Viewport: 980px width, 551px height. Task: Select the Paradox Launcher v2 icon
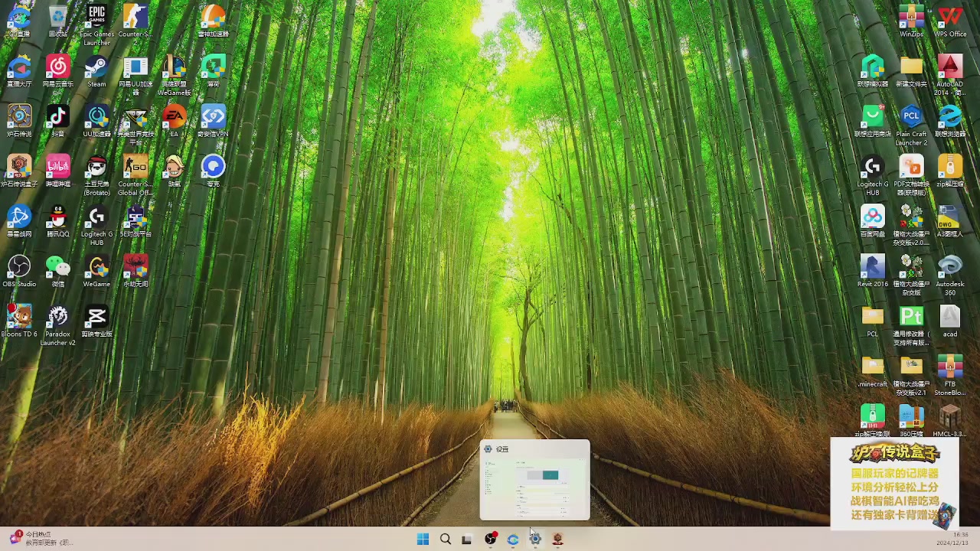pyautogui.click(x=57, y=325)
